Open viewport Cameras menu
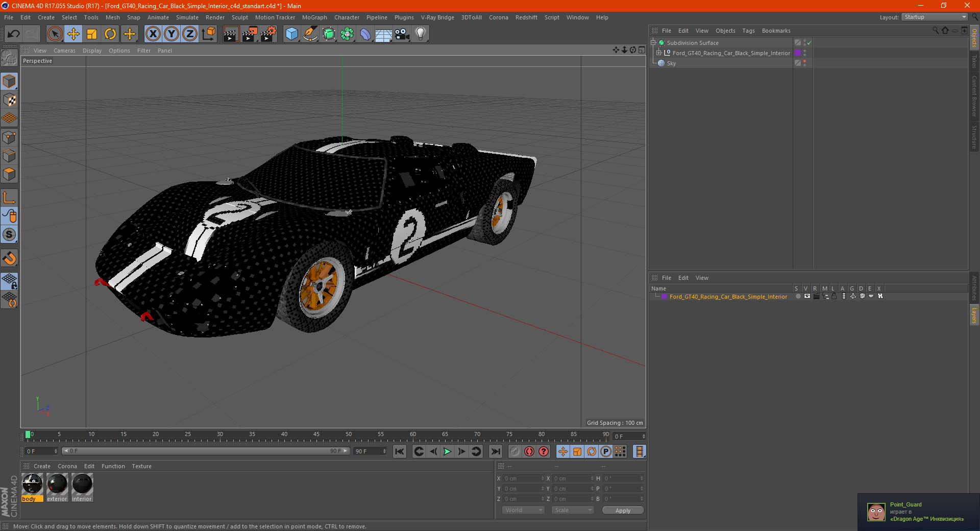 click(x=64, y=51)
